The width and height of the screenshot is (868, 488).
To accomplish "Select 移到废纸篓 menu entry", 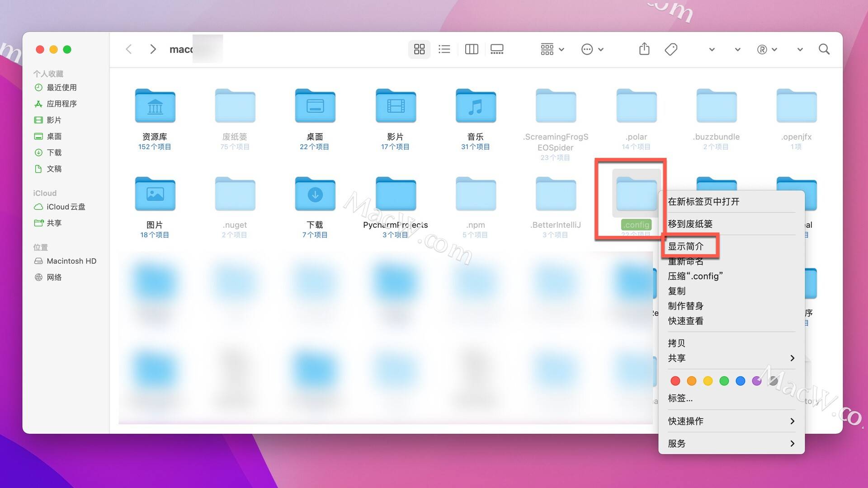I will tap(690, 224).
